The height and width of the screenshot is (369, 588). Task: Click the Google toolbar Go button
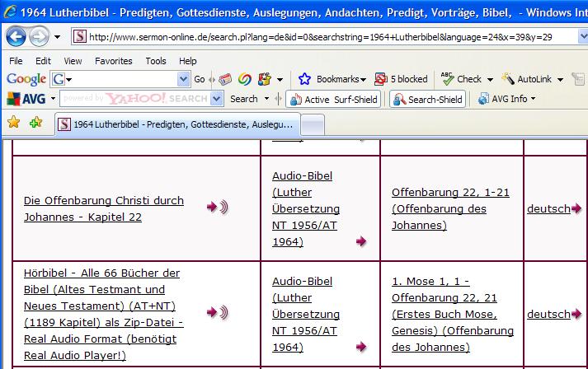(199, 79)
